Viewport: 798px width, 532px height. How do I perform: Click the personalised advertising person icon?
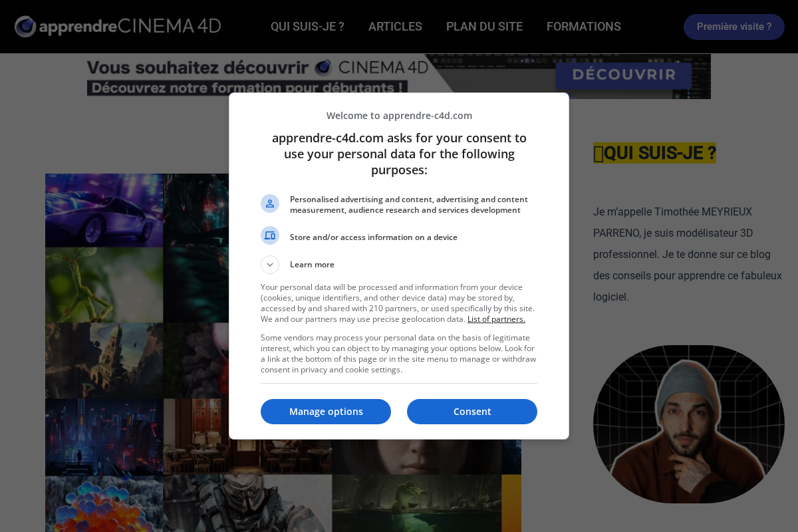(x=270, y=203)
